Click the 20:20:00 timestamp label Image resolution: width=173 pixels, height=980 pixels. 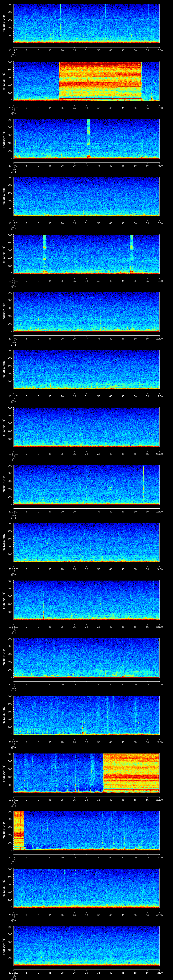click(x=13, y=396)
